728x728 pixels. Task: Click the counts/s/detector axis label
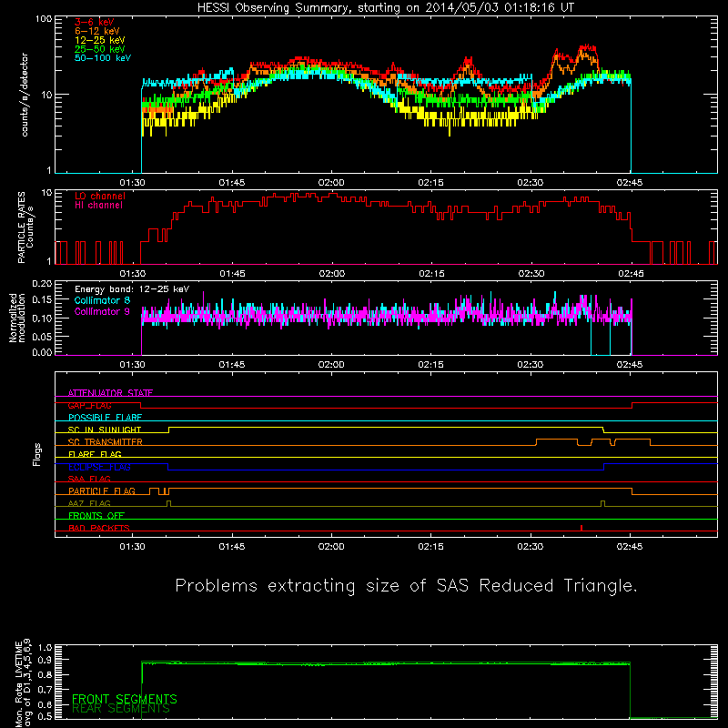tap(25, 95)
